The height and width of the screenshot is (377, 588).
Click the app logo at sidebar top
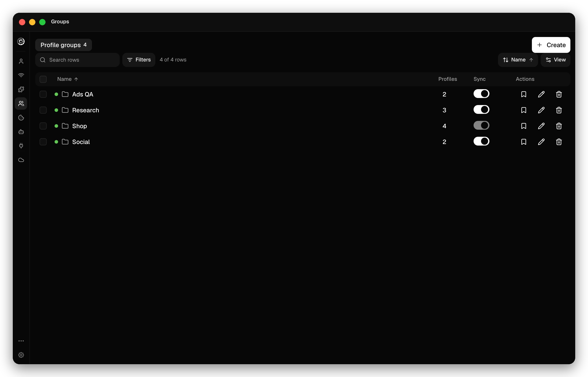[21, 41]
